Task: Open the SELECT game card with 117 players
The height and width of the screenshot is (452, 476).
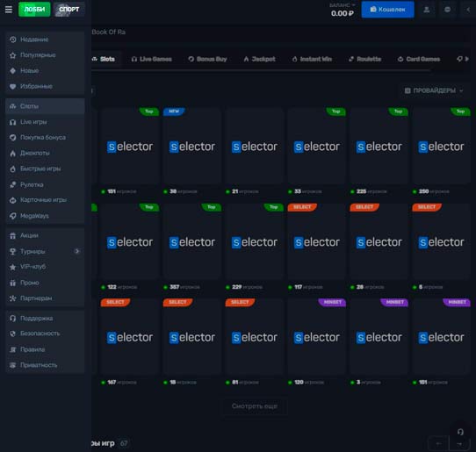Action: coord(317,241)
